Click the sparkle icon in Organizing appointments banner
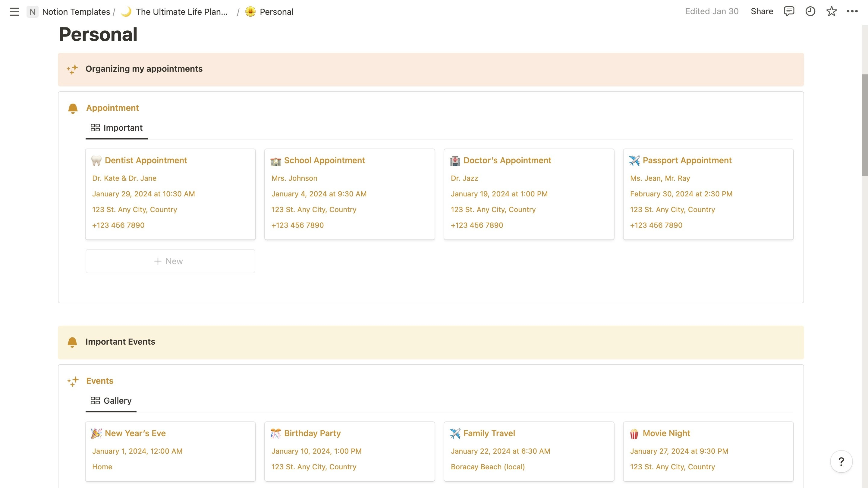Image resolution: width=868 pixels, height=488 pixels. (72, 69)
